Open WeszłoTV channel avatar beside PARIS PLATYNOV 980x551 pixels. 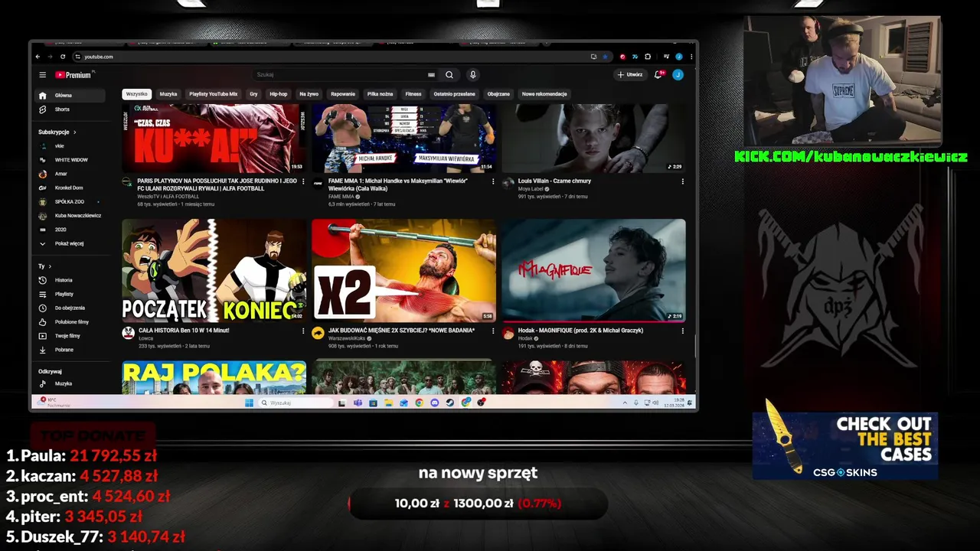tap(127, 182)
